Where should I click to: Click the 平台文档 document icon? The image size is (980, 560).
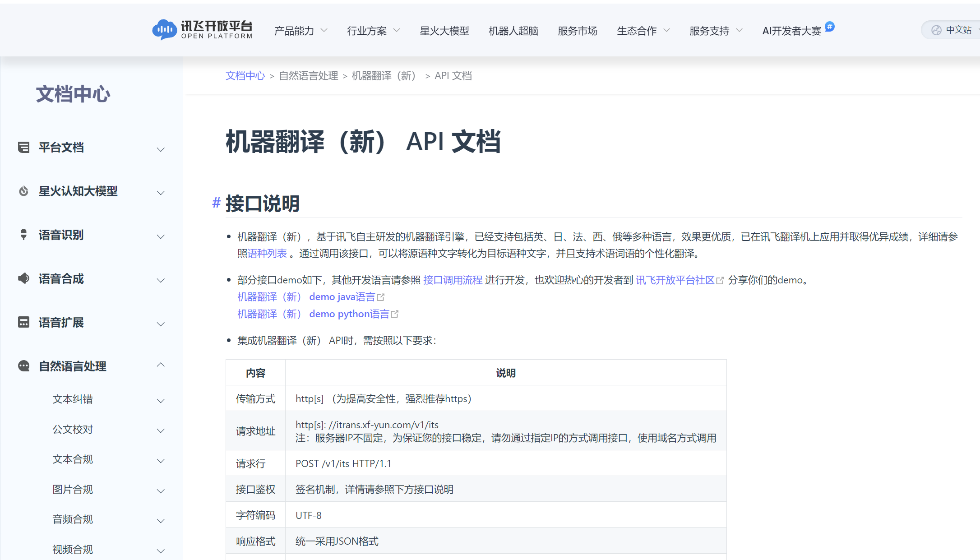click(23, 147)
